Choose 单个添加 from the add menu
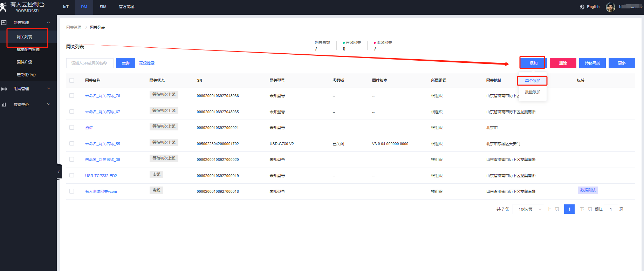The width and height of the screenshot is (644, 271). pyautogui.click(x=532, y=81)
